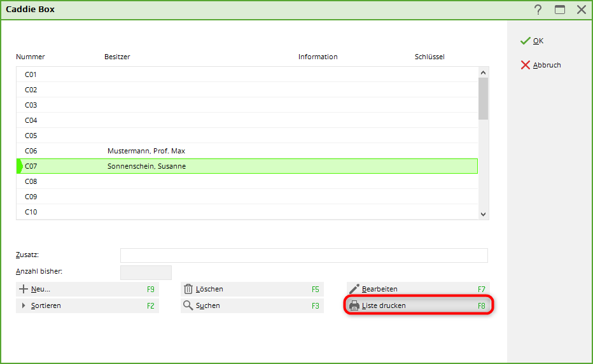Screen dimensions: 593x364
Task: Click the Anzahl bisher field
Action: pos(146,272)
